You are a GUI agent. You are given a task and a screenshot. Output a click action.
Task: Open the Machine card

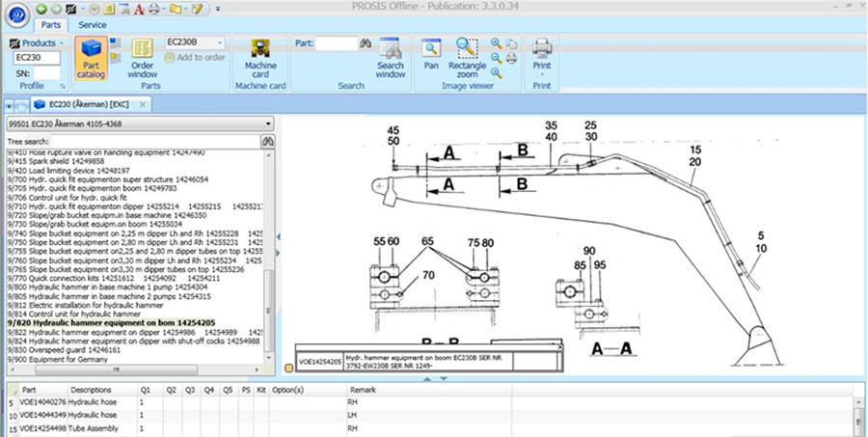pos(260,58)
